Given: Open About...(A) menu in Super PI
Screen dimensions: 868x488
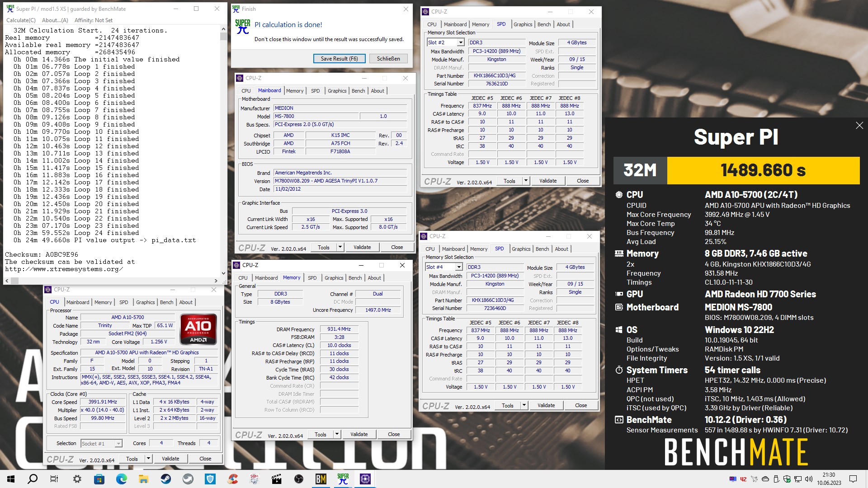Looking at the screenshot, I should [55, 20].
